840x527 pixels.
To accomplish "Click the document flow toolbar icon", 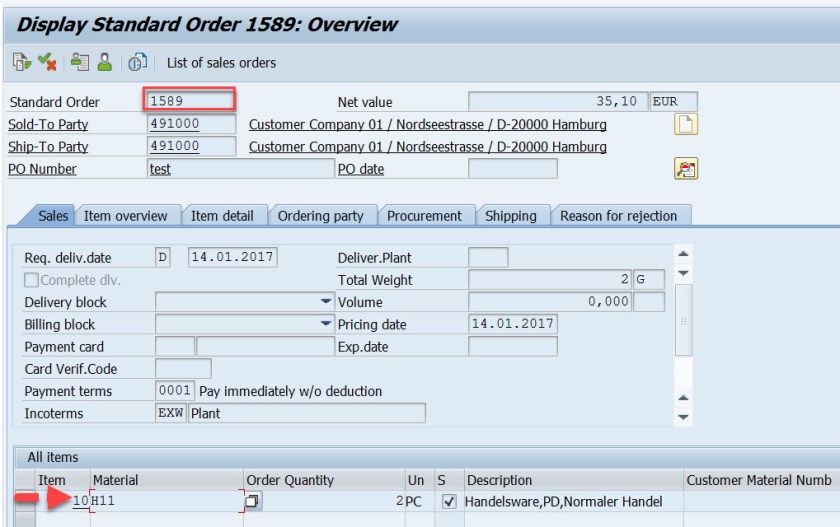I will click(21, 62).
